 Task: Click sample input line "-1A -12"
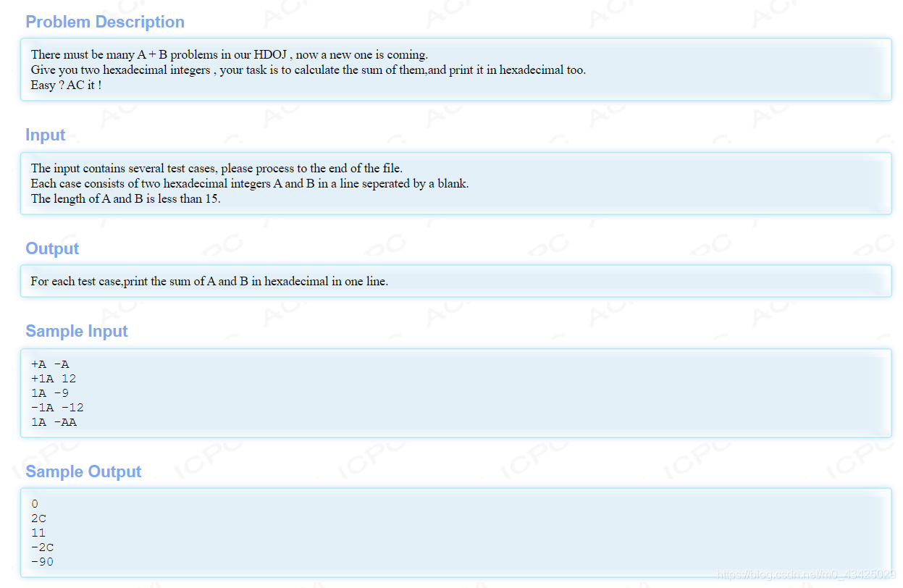(57, 408)
